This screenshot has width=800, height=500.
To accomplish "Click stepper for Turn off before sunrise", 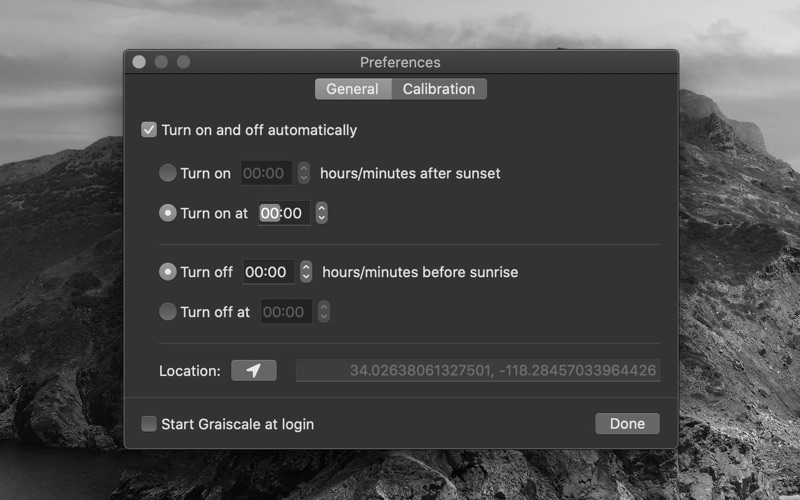I will tap(306, 272).
